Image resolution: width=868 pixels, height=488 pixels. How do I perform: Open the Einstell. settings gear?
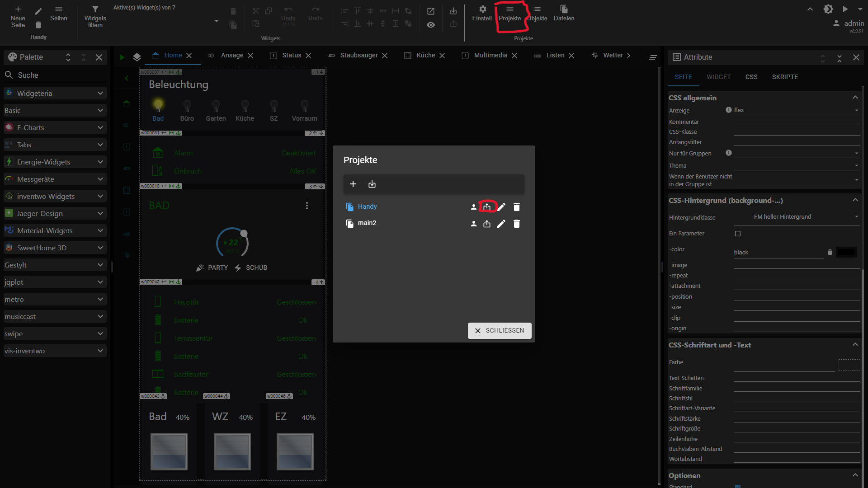click(482, 13)
